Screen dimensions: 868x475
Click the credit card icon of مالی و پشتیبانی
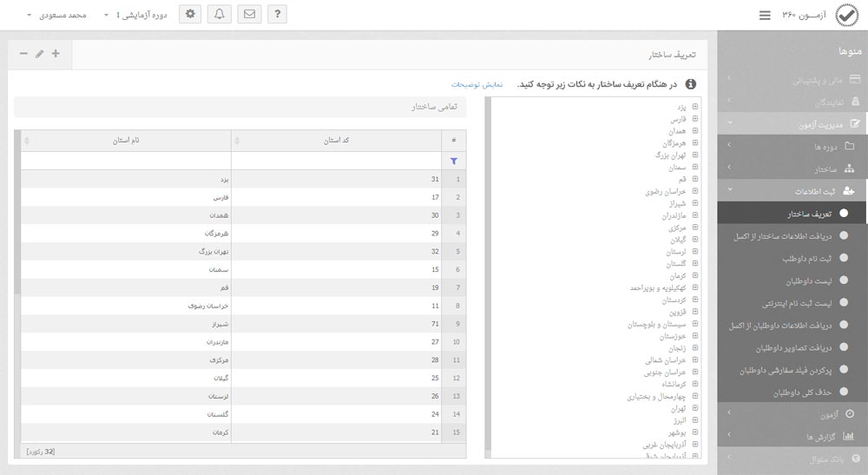tap(855, 79)
